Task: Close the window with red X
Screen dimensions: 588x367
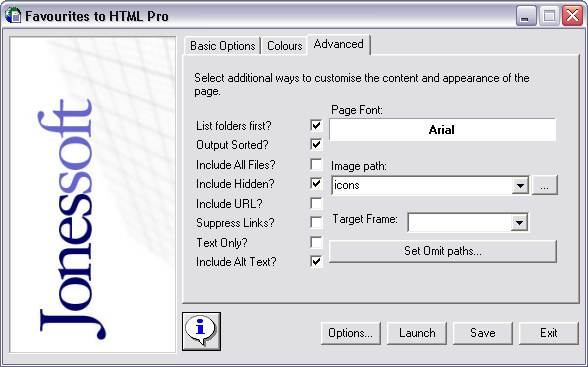Action: [572, 16]
